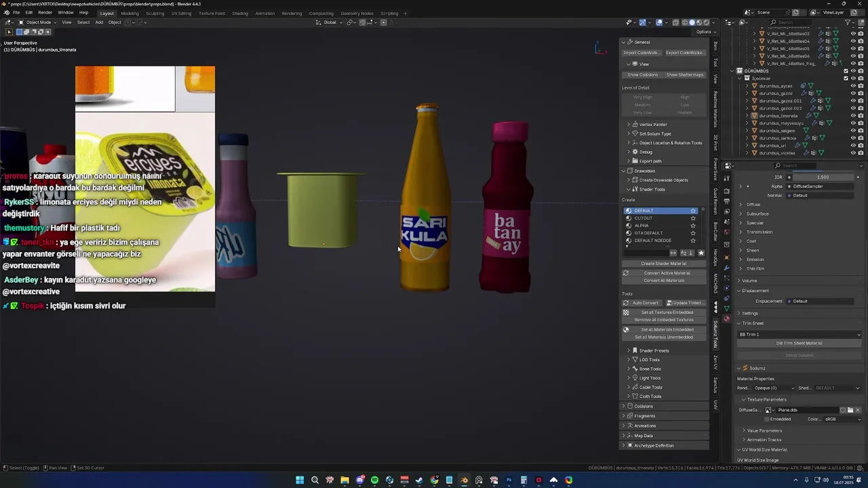
Task: Toggle viewport gizmos icon
Action: coord(642,22)
